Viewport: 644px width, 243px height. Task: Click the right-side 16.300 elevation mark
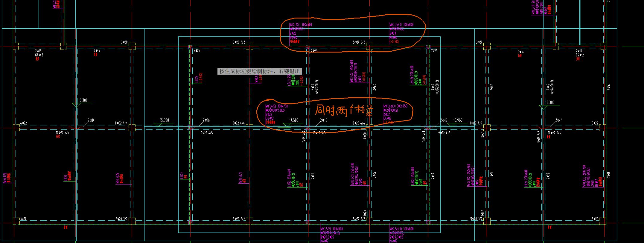(x=550, y=102)
